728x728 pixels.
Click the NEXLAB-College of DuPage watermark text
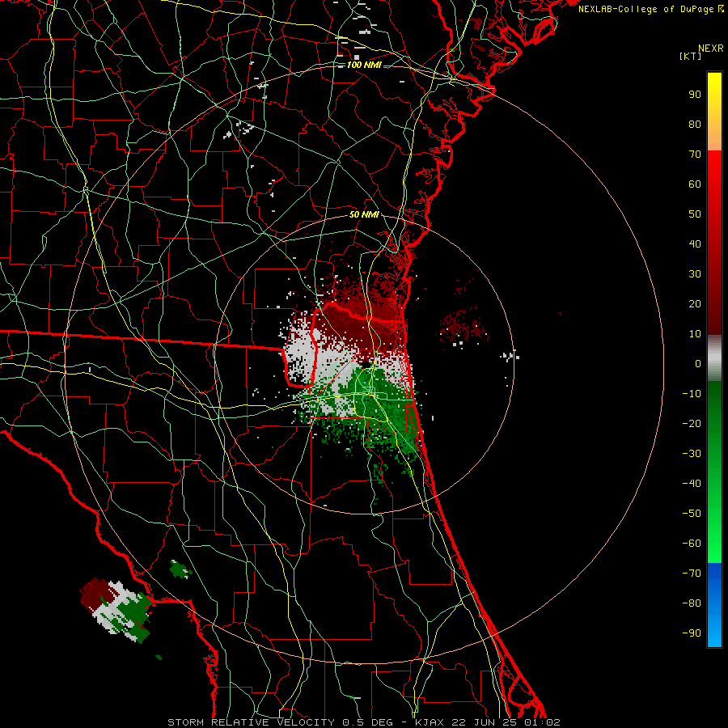coord(650,9)
